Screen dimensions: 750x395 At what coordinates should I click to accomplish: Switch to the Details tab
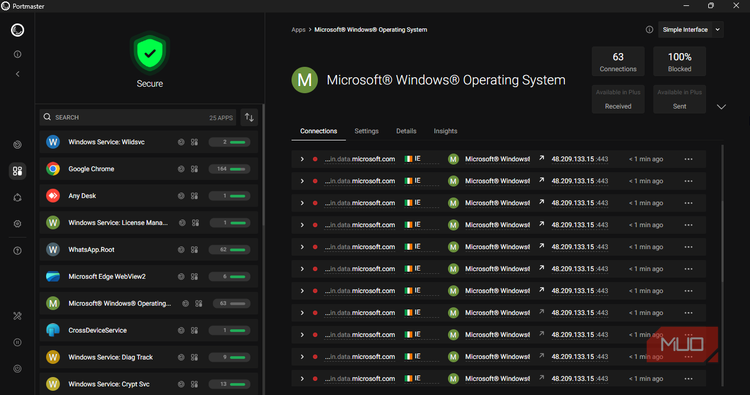click(x=406, y=131)
